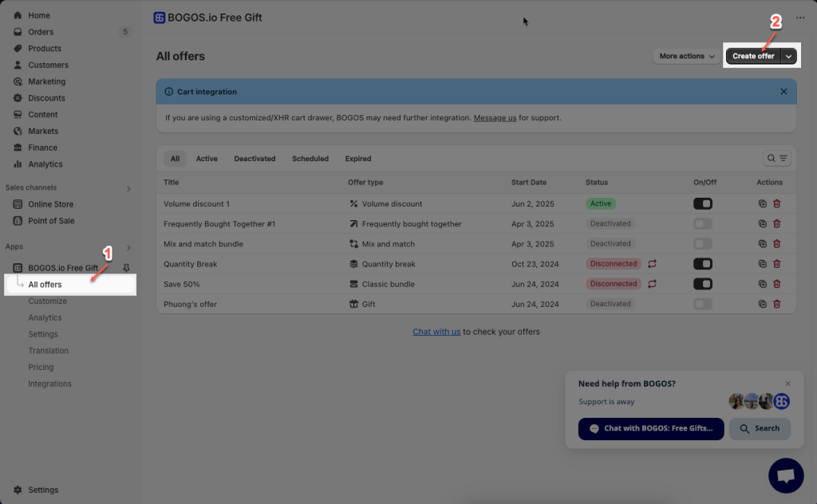Screen dimensions: 817x504
Task: Switch to the Active offers tab
Action: 207,159
